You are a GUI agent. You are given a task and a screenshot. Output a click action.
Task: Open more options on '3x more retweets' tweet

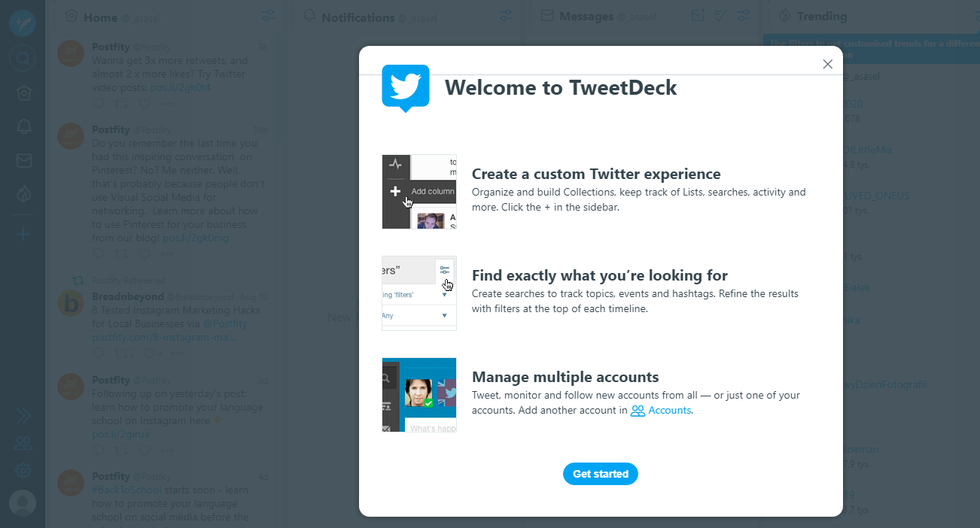166,103
